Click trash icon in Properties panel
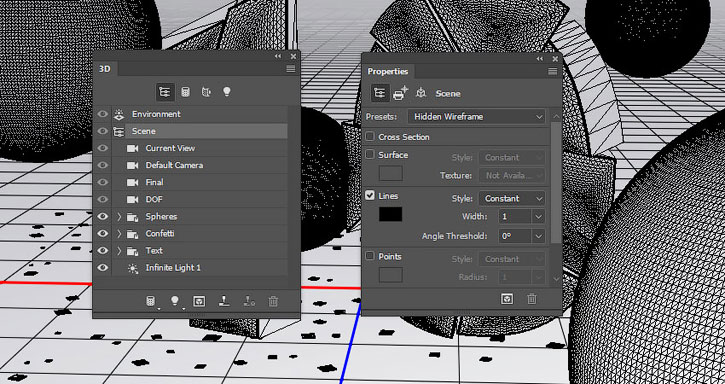725x384 pixels. click(532, 299)
